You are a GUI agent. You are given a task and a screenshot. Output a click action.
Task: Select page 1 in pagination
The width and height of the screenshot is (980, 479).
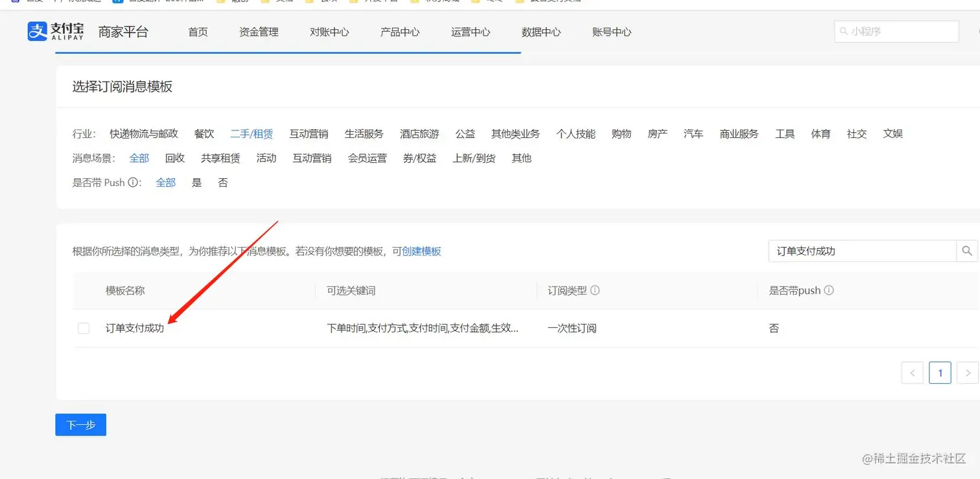click(x=940, y=373)
